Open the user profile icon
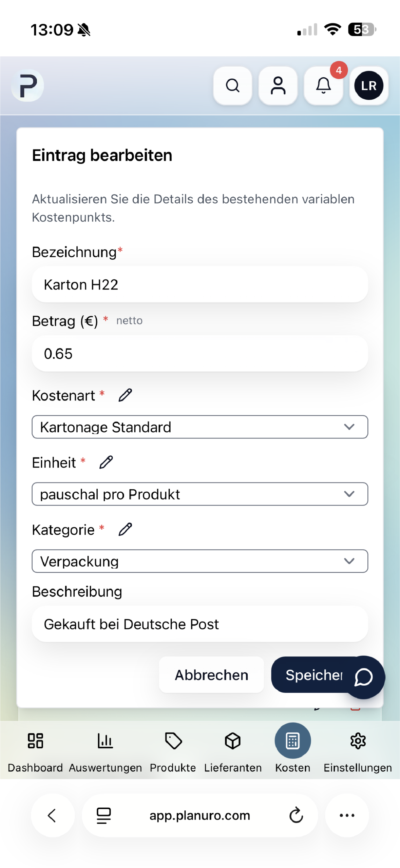The width and height of the screenshot is (400, 868). (278, 85)
